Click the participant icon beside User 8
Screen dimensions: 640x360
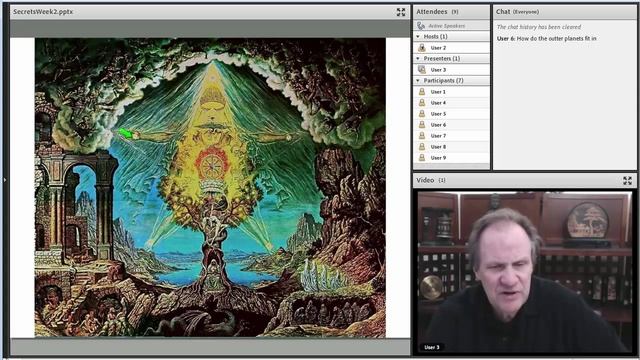click(x=422, y=147)
